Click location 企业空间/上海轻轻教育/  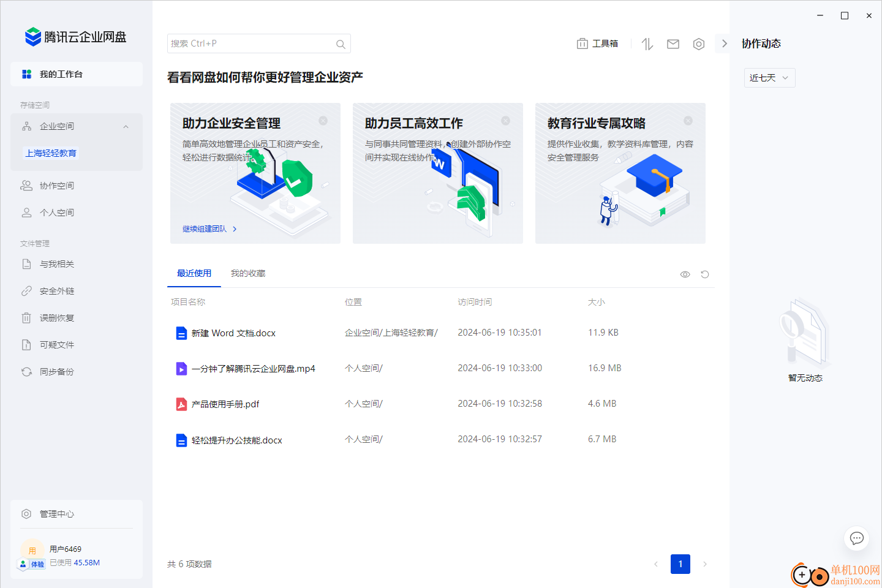tap(391, 333)
